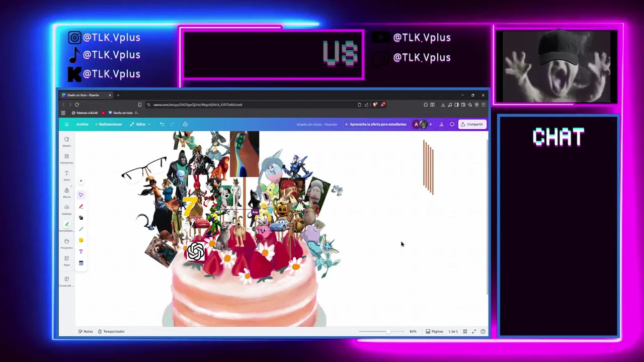Click the page counter 1 de 1
The height and width of the screenshot is (362, 644).
(x=453, y=331)
